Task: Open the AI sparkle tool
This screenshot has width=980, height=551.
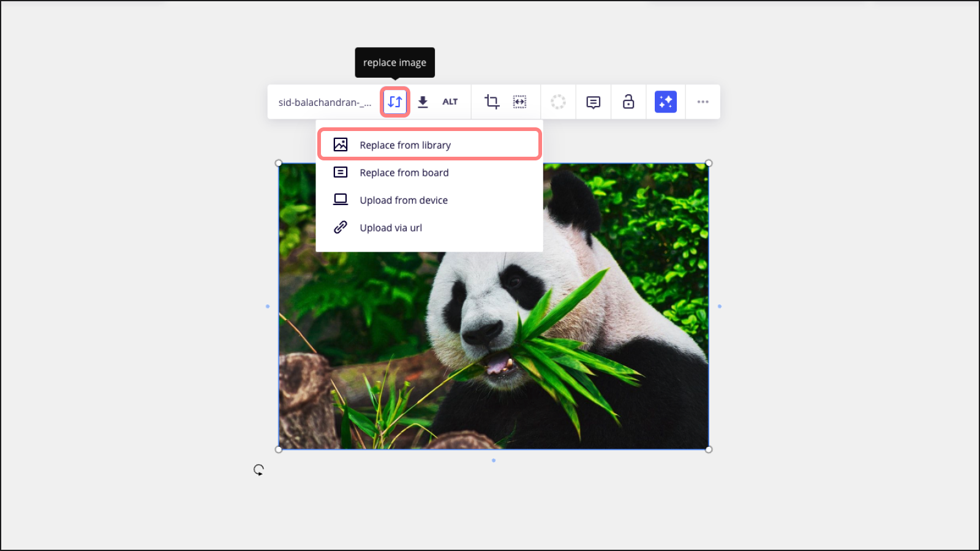Action: click(665, 102)
